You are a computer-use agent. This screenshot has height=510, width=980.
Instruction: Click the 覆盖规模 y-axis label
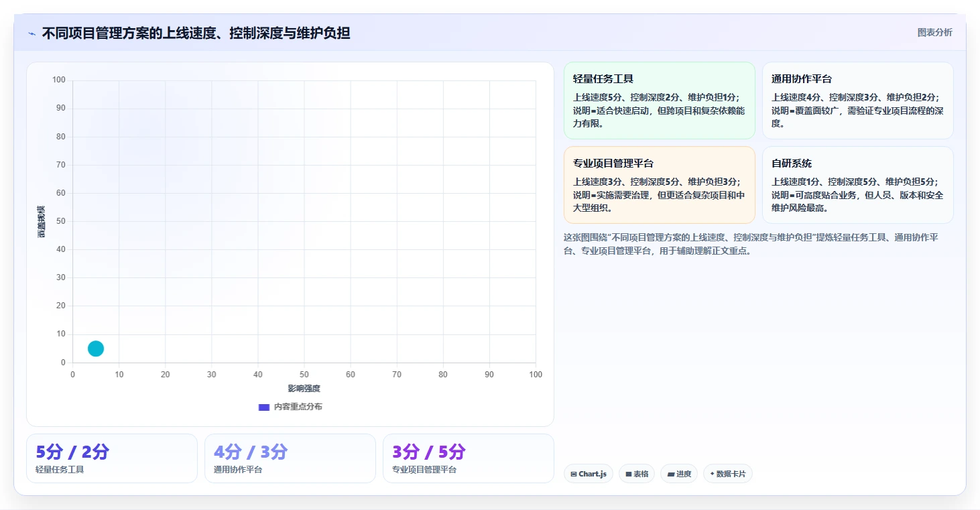tap(41, 221)
